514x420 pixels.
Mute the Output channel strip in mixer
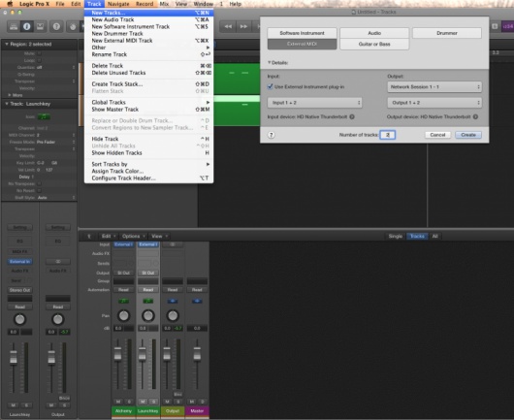click(x=167, y=402)
